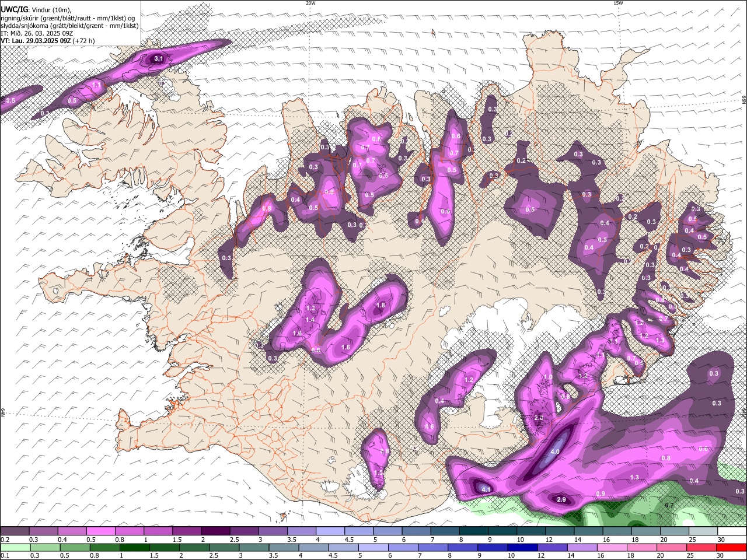Click the UWC/IG title heading

pos(14,10)
